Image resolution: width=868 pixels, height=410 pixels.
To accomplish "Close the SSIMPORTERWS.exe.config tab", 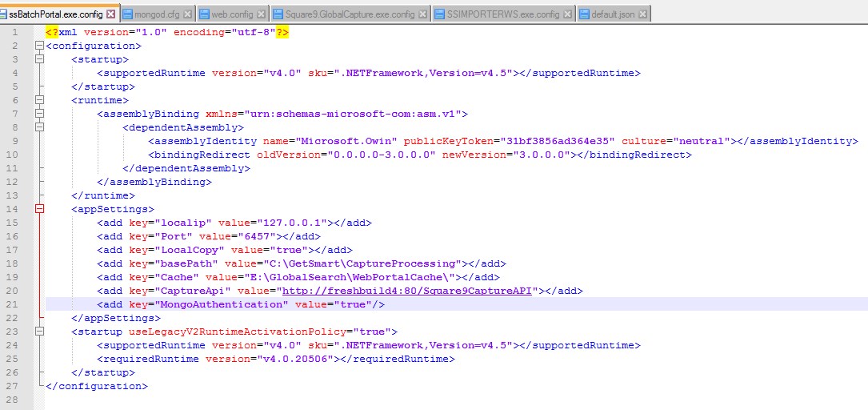I will 566,14.
